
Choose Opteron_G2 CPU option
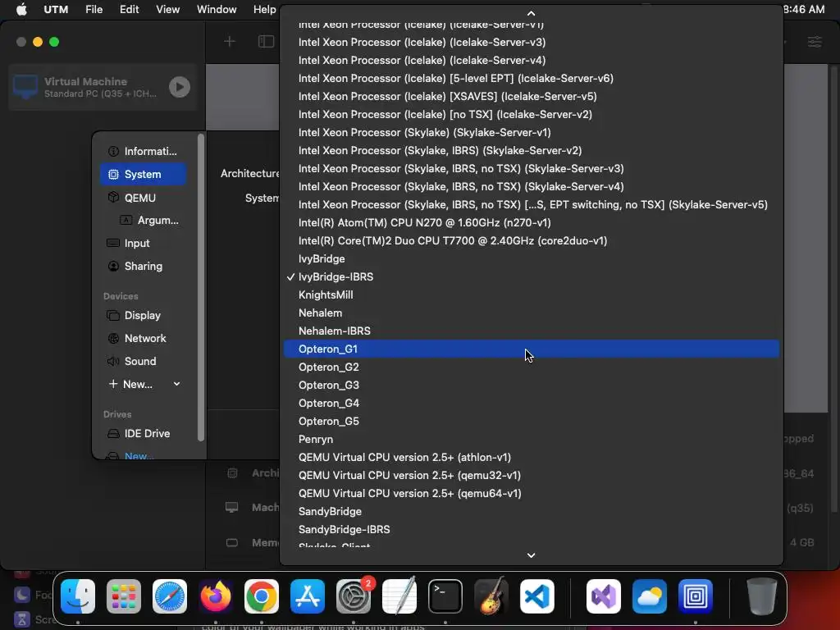tap(531, 367)
